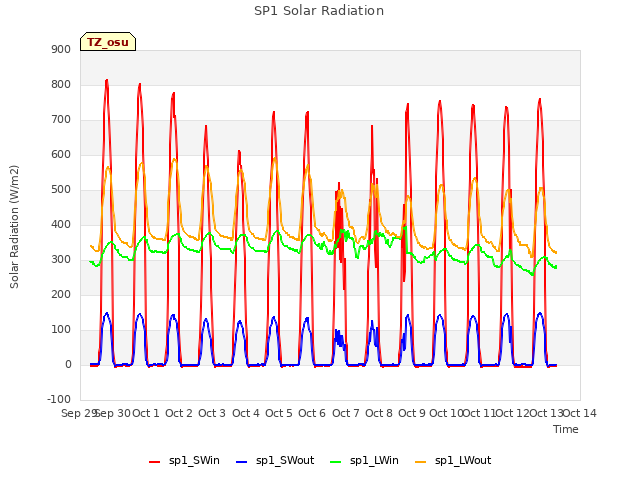This screenshot has height=480, width=640.
Task: Click the Oct 3 x-axis label
Action: 212,413
